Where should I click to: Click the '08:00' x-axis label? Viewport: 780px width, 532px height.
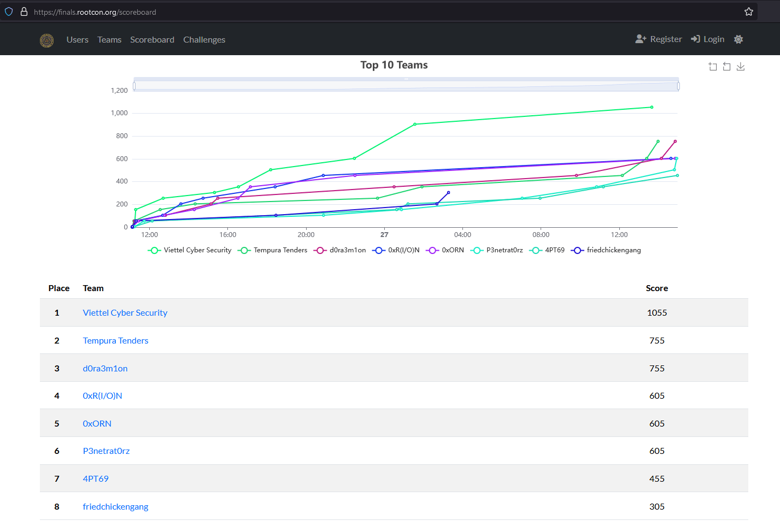click(541, 235)
